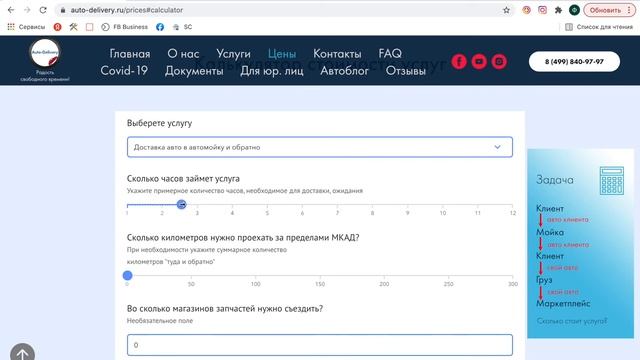Open the Цены menu item
Image resolution: width=640 pixels, height=360 pixels.
click(282, 53)
